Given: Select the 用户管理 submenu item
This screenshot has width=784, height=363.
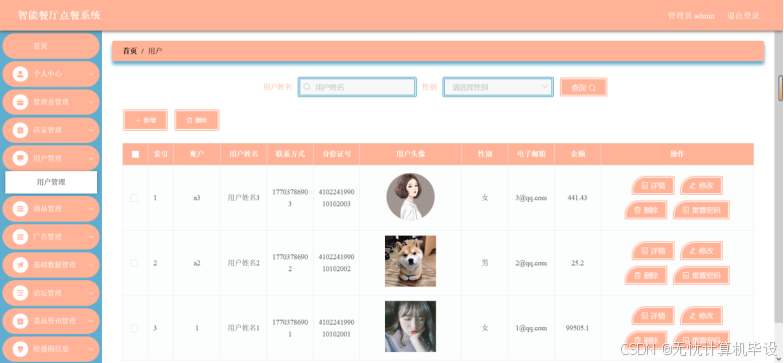Looking at the screenshot, I should [x=51, y=182].
